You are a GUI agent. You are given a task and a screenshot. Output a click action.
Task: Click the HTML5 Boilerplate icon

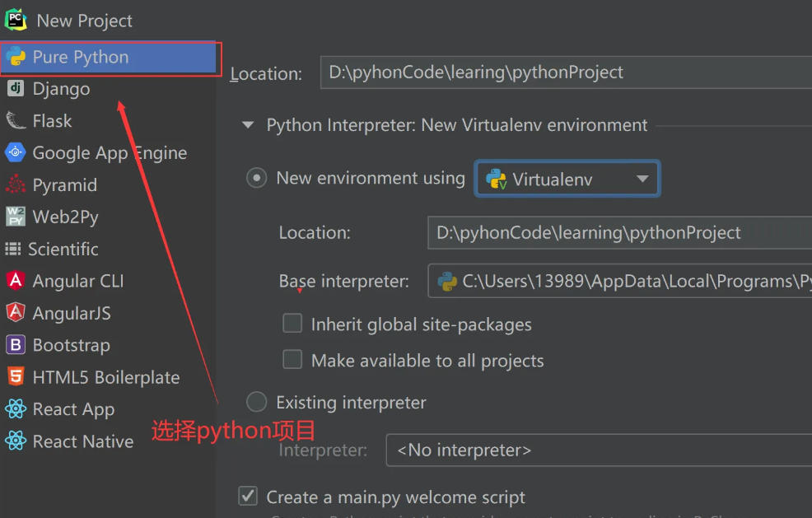click(15, 376)
